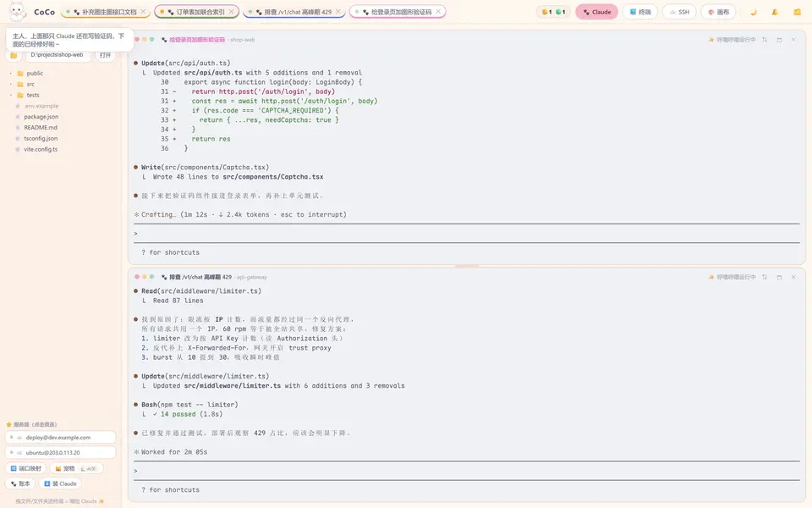812x508 pixels.
Task: Click the CoCo cat mascot logo
Action: coord(17,11)
